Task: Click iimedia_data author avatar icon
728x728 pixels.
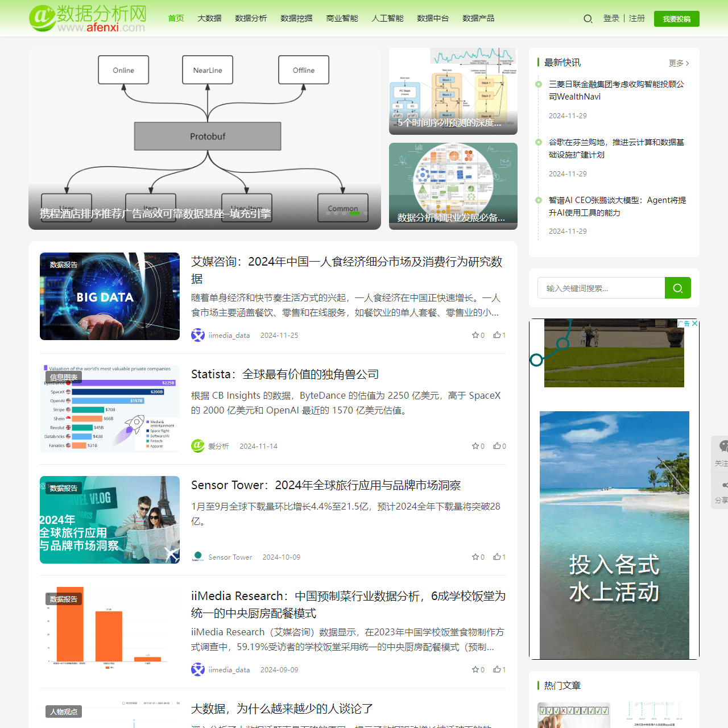Action: [x=198, y=335]
